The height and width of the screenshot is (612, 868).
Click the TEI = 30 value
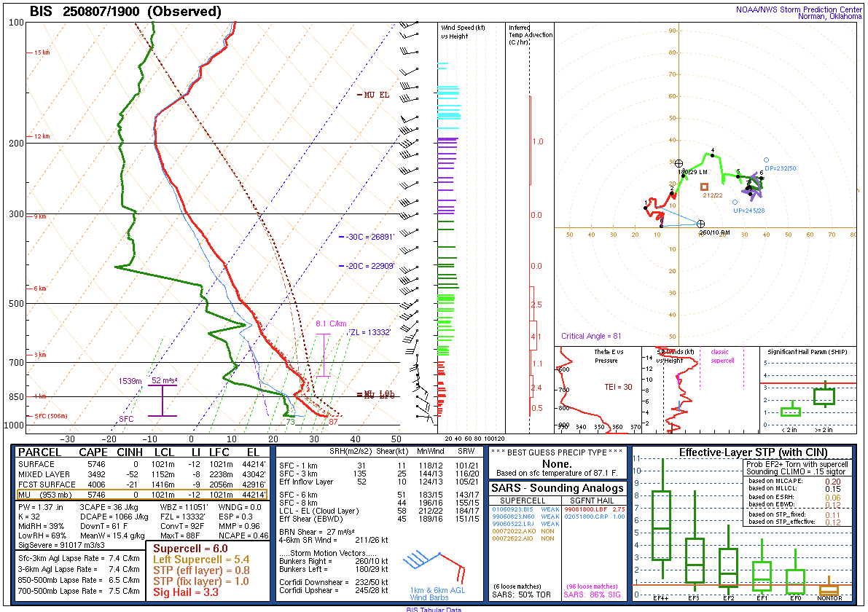pyautogui.click(x=618, y=387)
